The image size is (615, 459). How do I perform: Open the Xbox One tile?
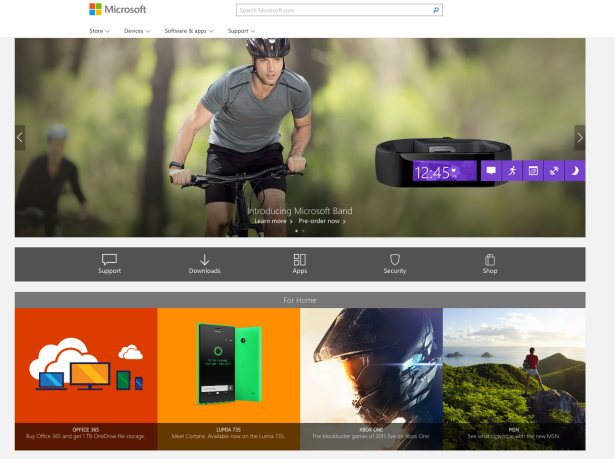(371, 378)
